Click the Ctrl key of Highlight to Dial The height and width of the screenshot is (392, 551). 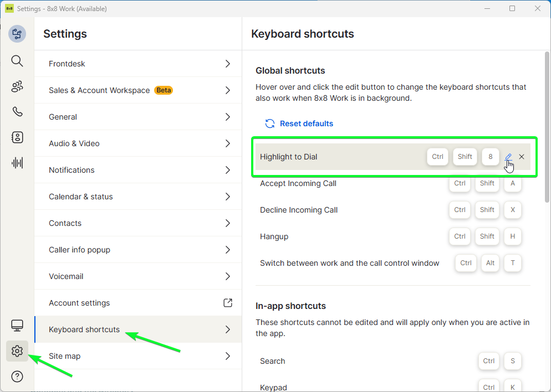[x=437, y=157]
